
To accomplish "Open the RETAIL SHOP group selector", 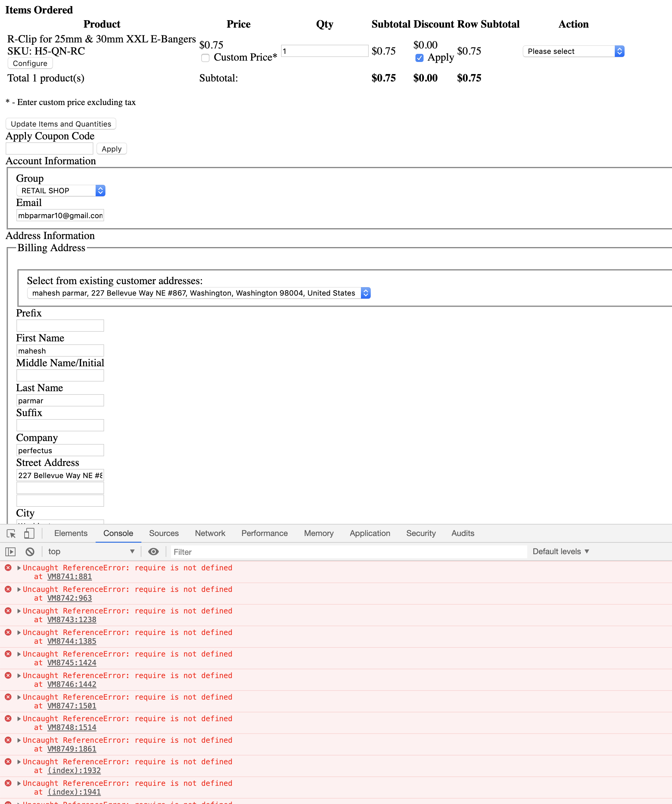I will click(61, 190).
